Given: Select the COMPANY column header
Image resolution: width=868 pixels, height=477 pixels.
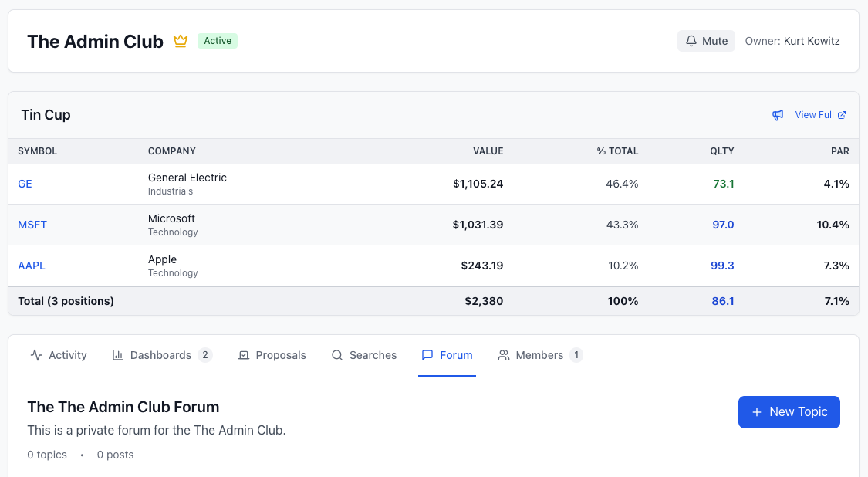Looking at the screenshot, I should (171, 151).
